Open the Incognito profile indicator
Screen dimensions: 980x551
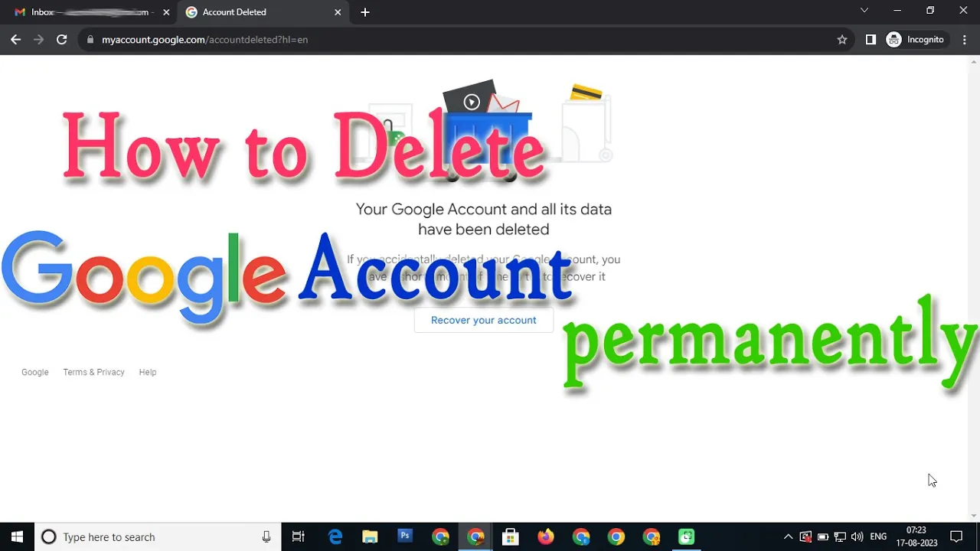pos(916,40)
